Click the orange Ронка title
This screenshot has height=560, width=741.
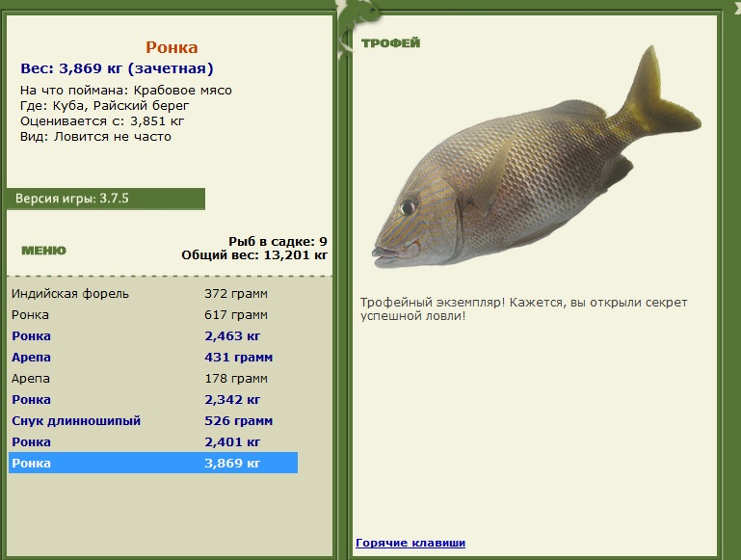172,47
